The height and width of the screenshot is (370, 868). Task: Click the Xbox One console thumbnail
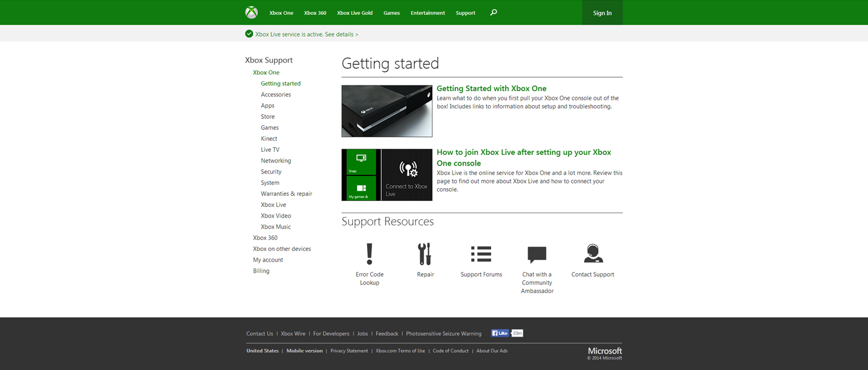click(387, 111)
